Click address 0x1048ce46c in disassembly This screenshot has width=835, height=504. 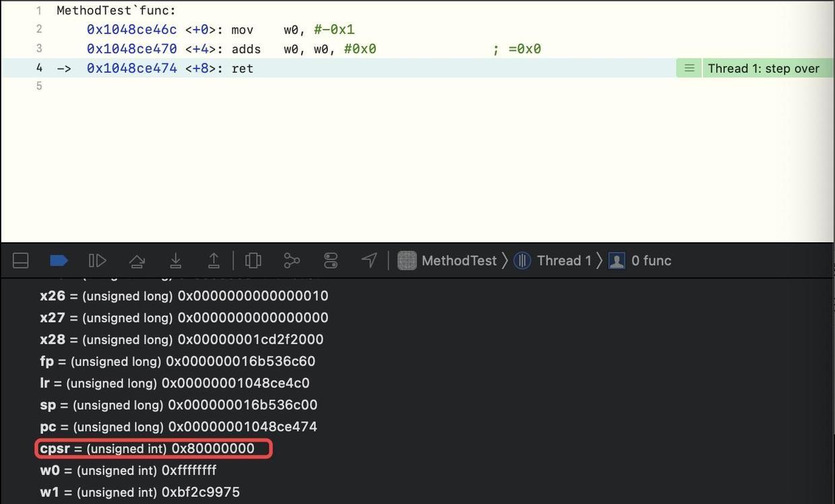pyautogui.click(x=132, y=30)
